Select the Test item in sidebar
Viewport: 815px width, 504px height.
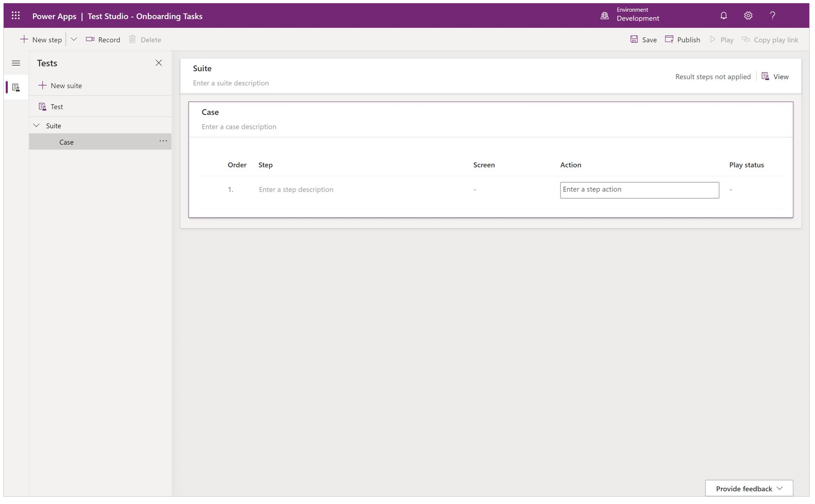[x=56, y=106]
